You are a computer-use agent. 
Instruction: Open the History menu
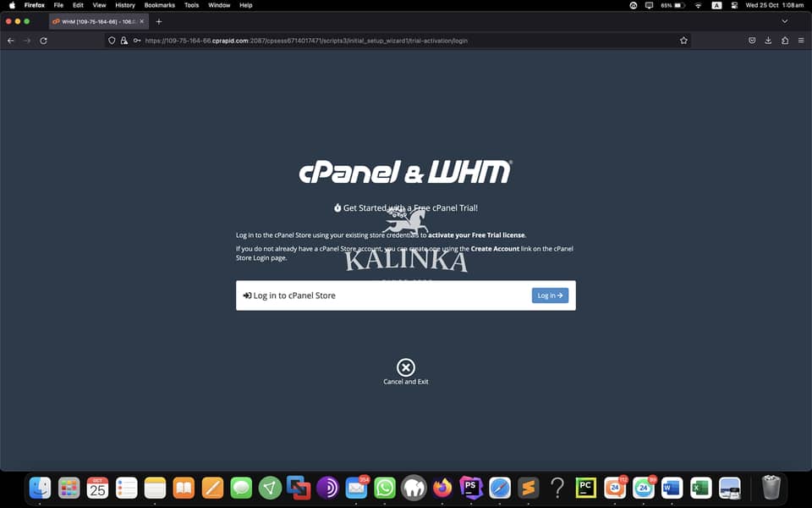pyautogui.click(x=125, y=5)
